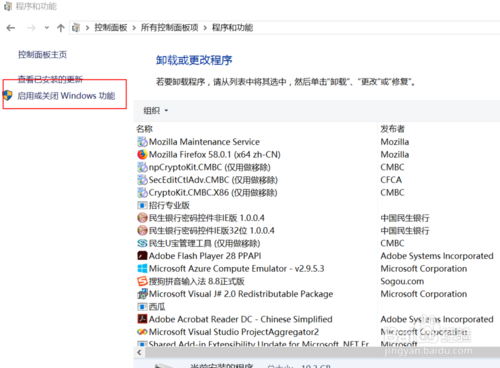This screenshot has width=500, height=368.
Task: Click the npCryptoKit.CMBC icon
Action: (142, 167)
